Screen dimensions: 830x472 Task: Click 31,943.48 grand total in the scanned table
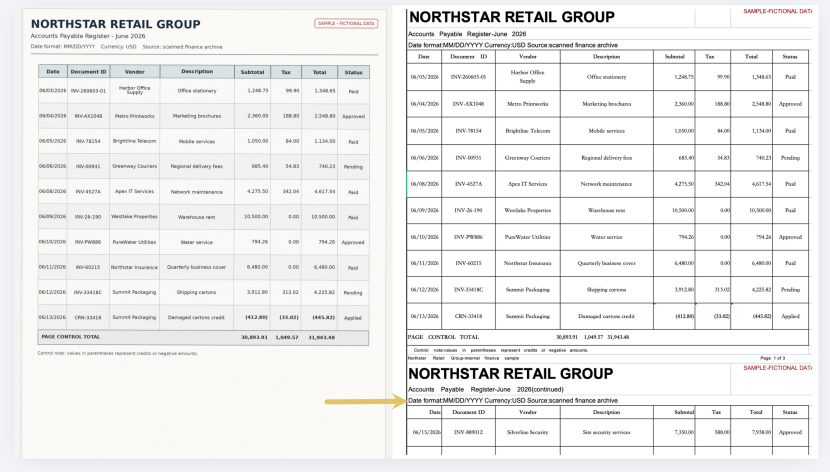coord(322,337)
